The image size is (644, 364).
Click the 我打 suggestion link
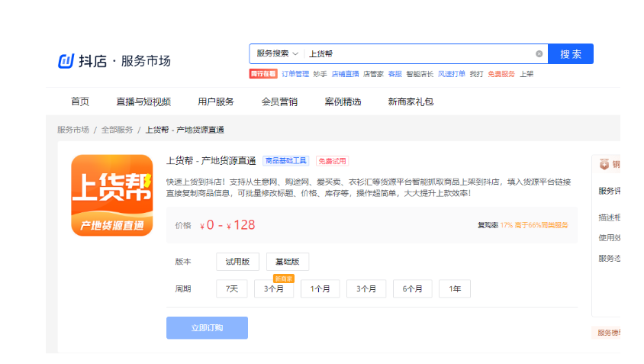coord(476,74)
